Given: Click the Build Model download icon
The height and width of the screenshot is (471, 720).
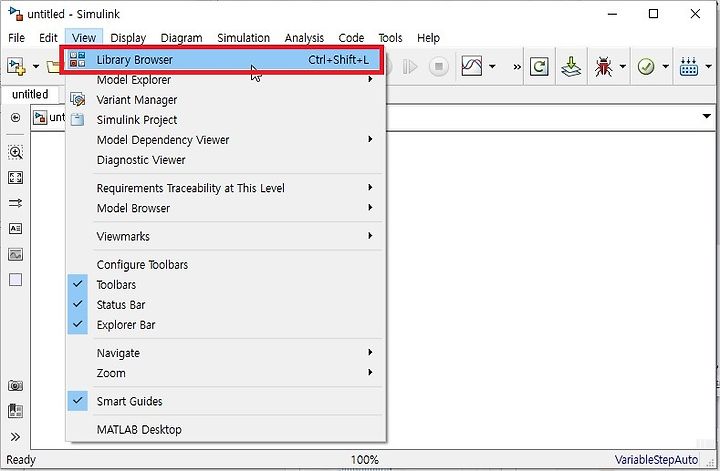Looking at the screenshot, I should tap(571, 67).
